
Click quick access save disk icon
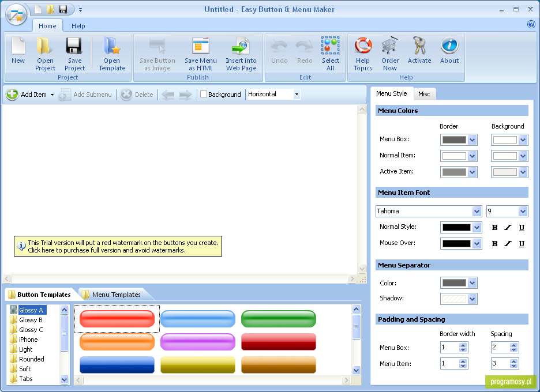[63, 9]
